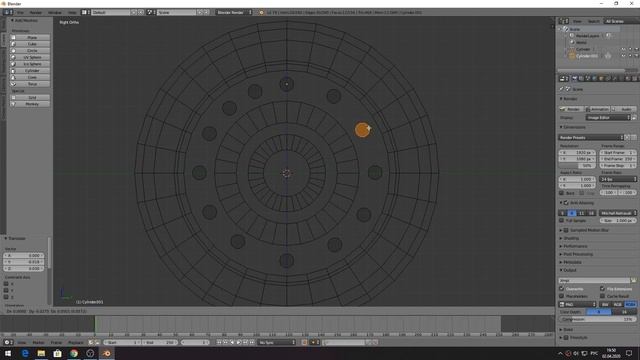Screen dimensions: 640x360
Task: Select RenderLayers row in outliner
Action: coord(587,36)
